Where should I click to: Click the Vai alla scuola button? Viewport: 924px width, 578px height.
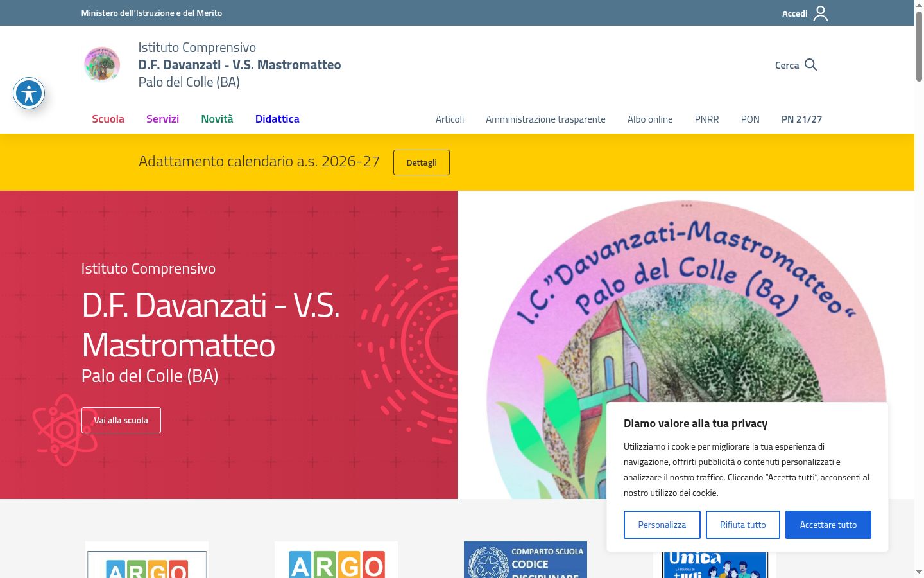coord(121,420)
